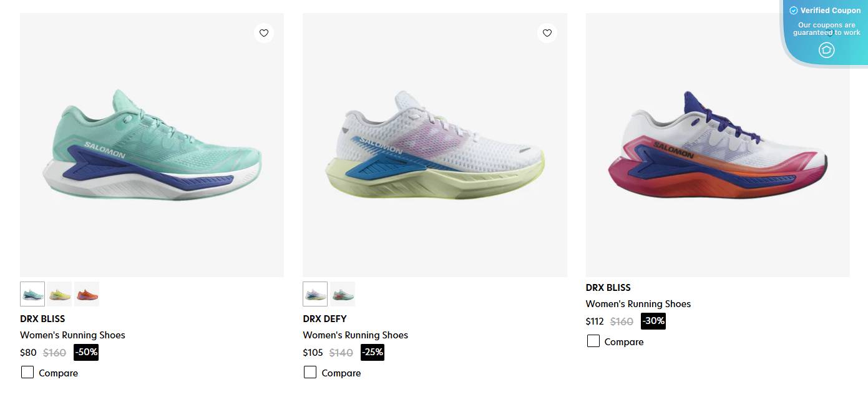The height and width of the screenshot is (402, 868).
Task: Switch DRX Defy to the green colorway swatch
Action: (343, 294)
